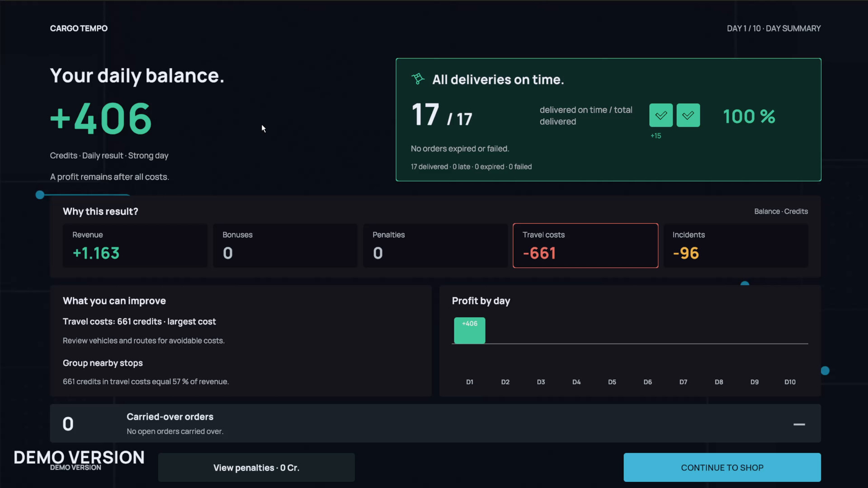Click the first green checkmark streak badge

click(x=661, y=115)
